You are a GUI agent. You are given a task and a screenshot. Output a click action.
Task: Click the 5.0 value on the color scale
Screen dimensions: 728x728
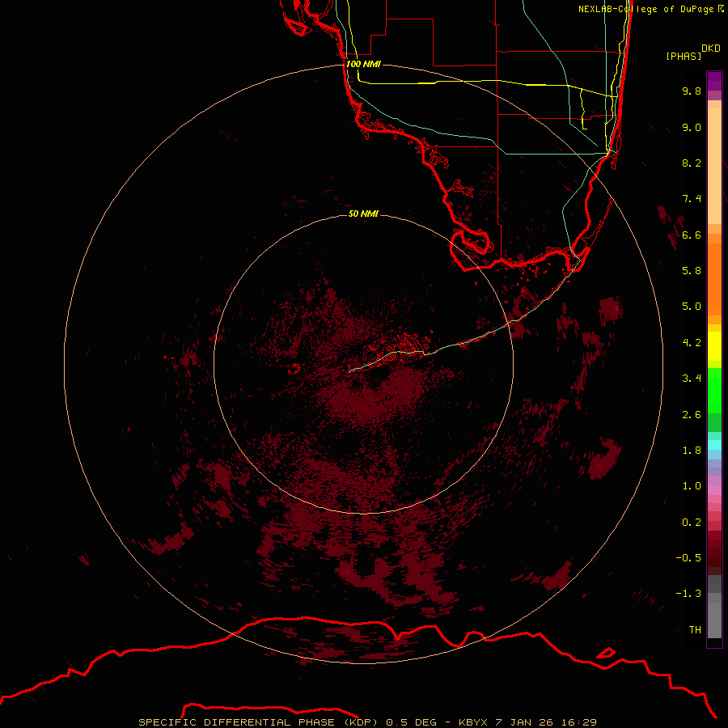[692, 307]
